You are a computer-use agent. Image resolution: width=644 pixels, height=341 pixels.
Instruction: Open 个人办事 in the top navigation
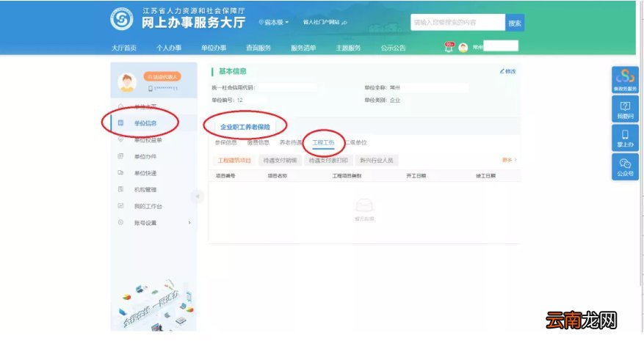click(x=169, y=48)
